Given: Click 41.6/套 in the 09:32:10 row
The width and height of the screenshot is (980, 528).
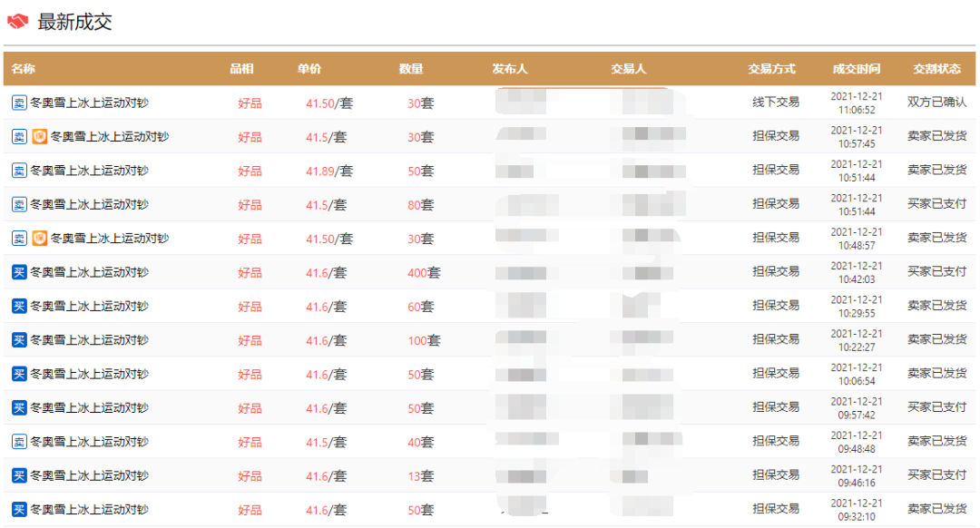Looking at the screenshot, I should coord(326,510).
